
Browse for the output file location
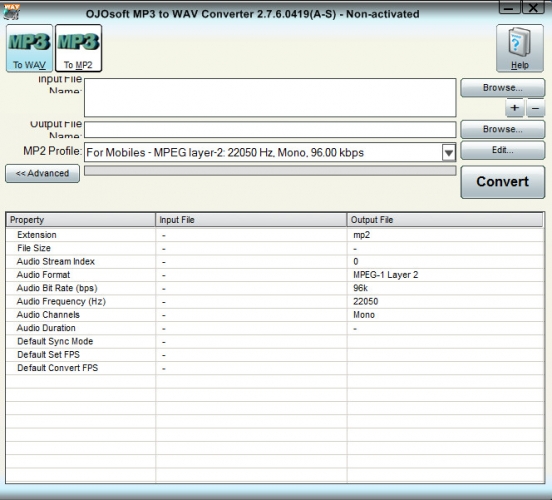click(502, 129)
